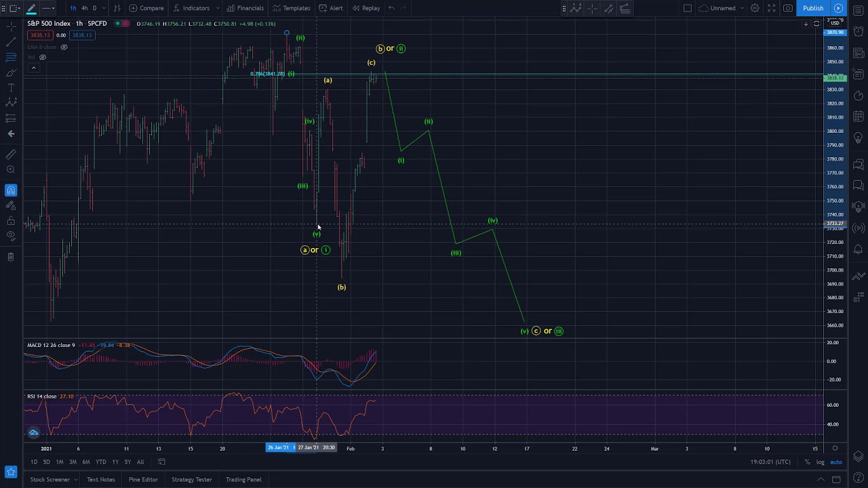Toggle lock all drawing tools
The height and width of the screenshot is (488, 868).
pyautogui.click(x=11, y=221)
